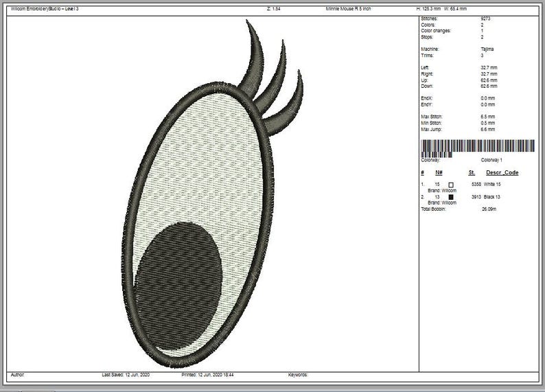Click the 'Min Stitch:' label
The width and height of the screenshot is (545, 392).
click(x=431, y=123)
